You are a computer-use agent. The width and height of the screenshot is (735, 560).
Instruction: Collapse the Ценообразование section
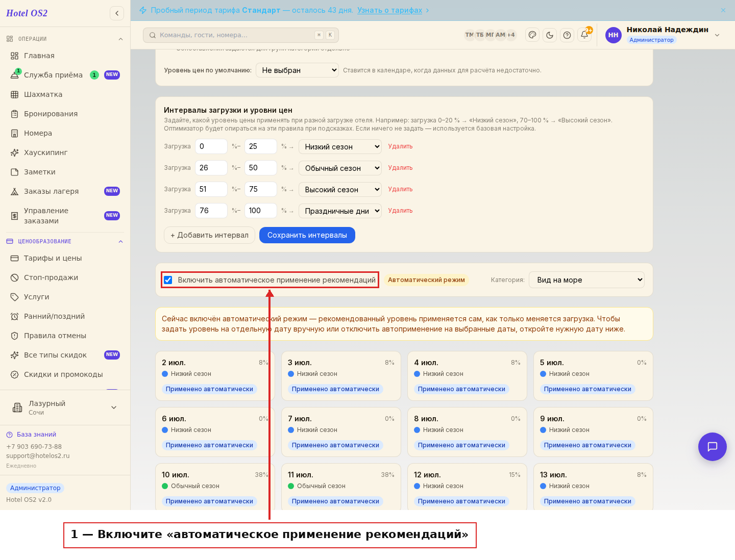pos(120,242)
